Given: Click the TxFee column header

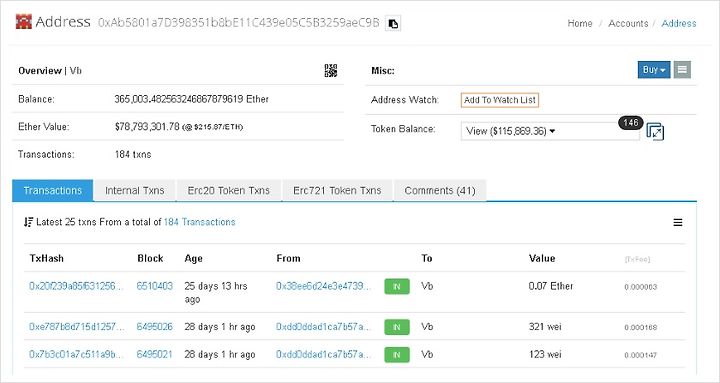Looking at the screenshot, I should (637, 260).
